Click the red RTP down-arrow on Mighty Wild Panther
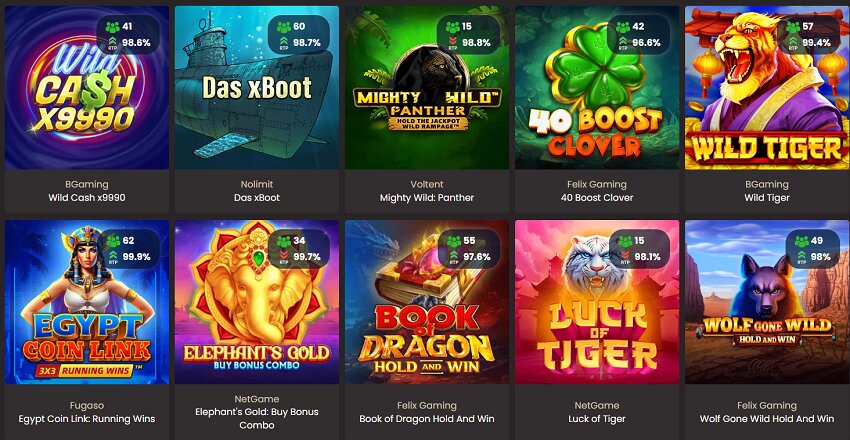This screenshot has width=850, height=440. click(453, 41)
